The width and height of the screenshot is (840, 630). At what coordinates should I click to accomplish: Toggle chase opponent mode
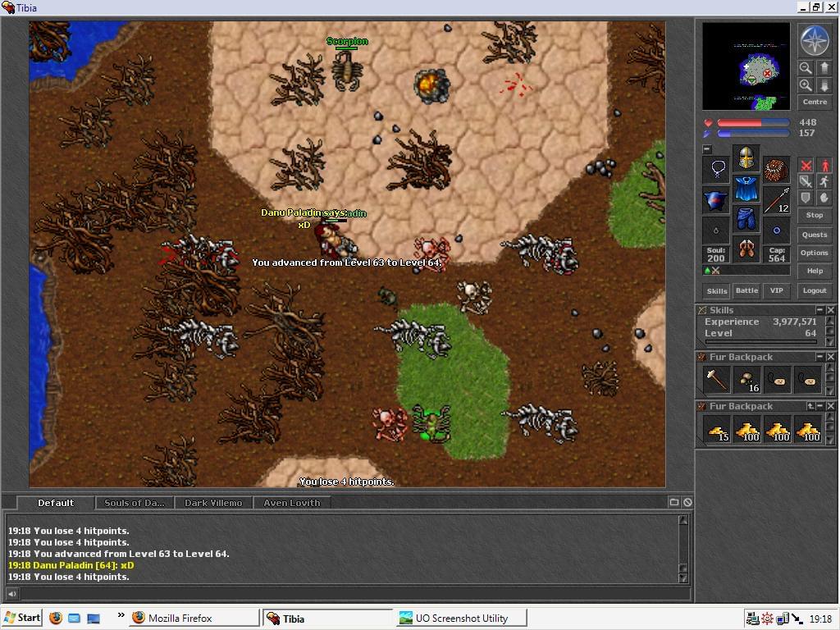click(824, 181)
